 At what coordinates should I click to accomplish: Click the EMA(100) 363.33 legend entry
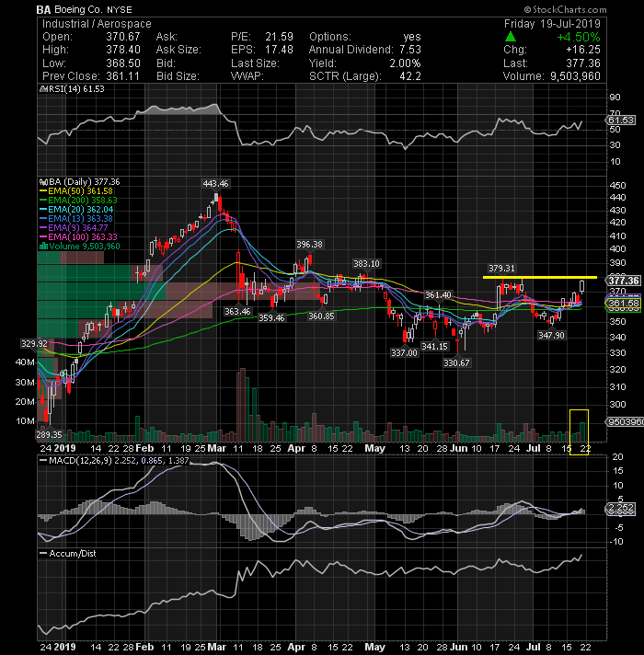click(x=82, y=236)
